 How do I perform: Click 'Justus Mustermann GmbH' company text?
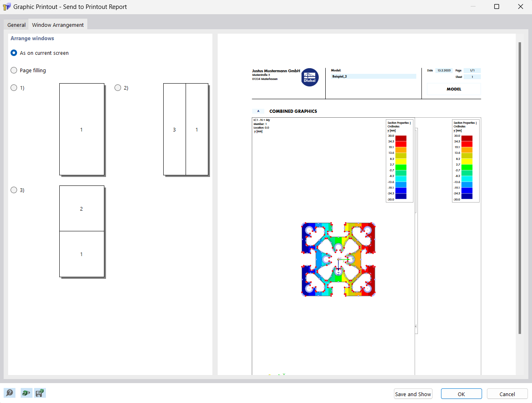[x=276, y=71]
